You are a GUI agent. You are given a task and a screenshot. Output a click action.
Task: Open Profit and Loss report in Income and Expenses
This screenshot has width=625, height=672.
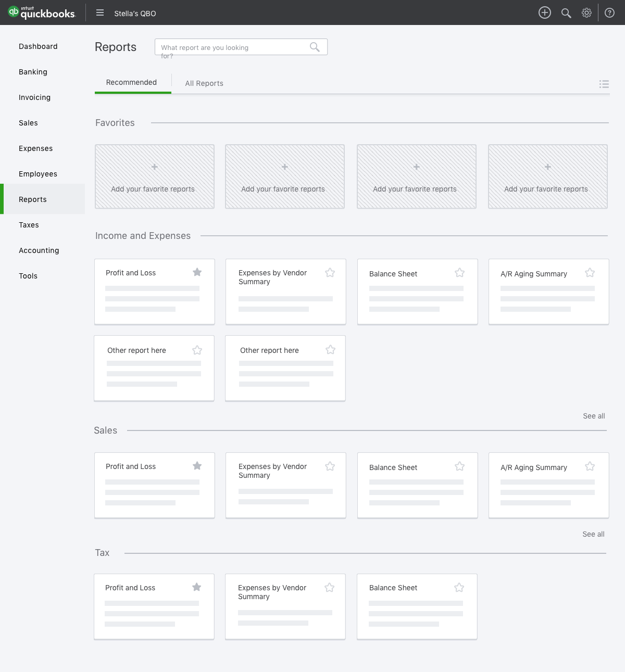(155, 291)
